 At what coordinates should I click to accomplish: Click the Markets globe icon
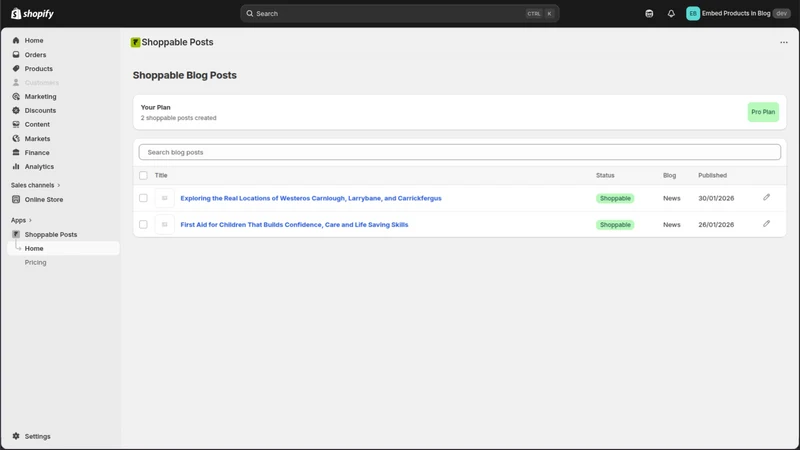pyautogui.click(x=16, y=138)
